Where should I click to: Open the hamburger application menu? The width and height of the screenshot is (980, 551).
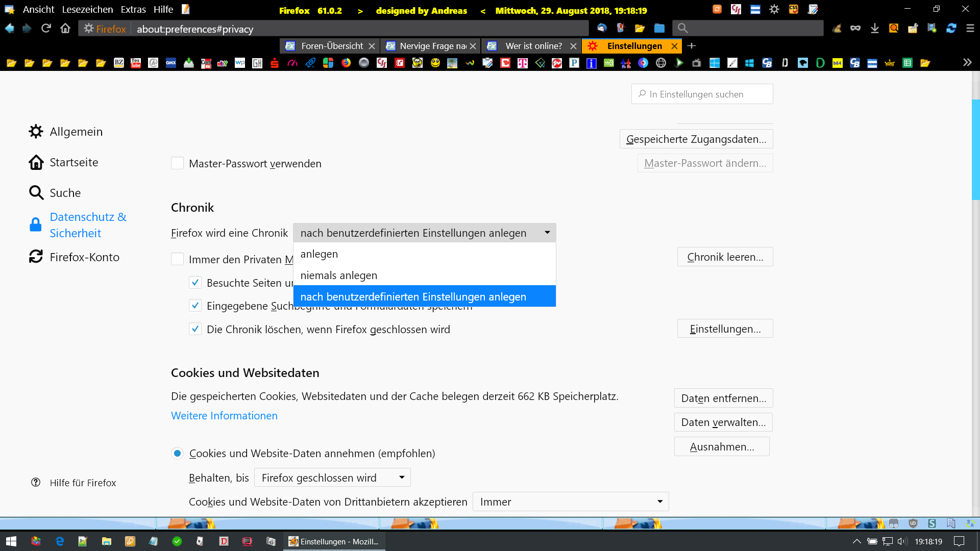[970, 29]
